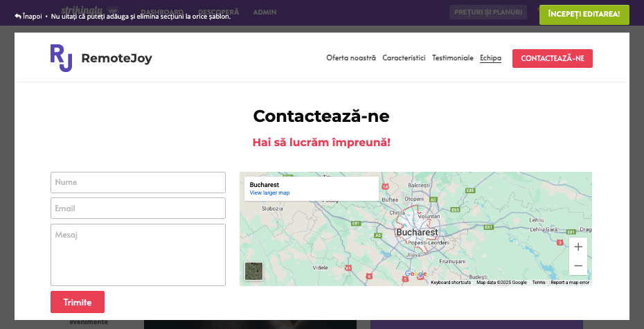Screen dimensions: 644x329
Task: Open map Keyboard shortcuts
Action: point(451,283)
